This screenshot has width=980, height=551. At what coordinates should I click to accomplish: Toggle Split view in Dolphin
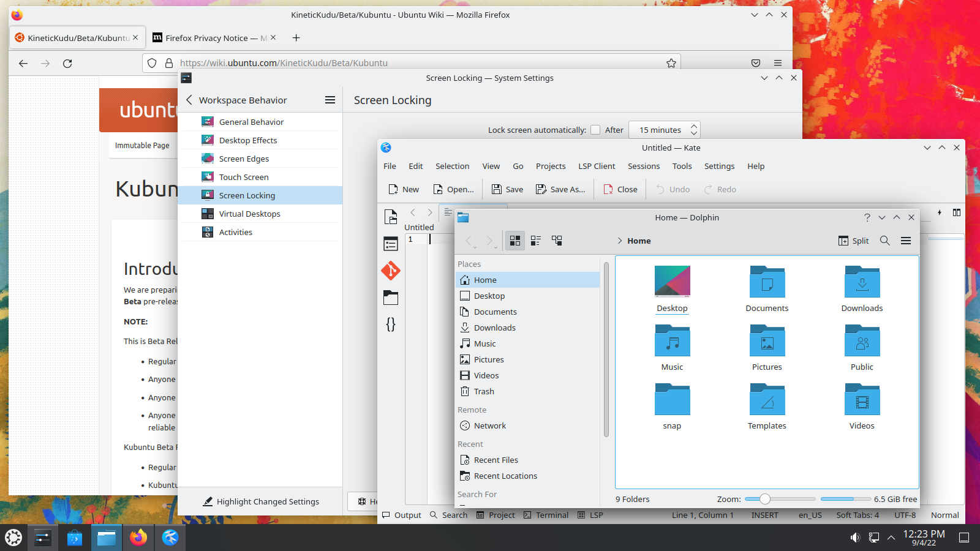(853, 241)
